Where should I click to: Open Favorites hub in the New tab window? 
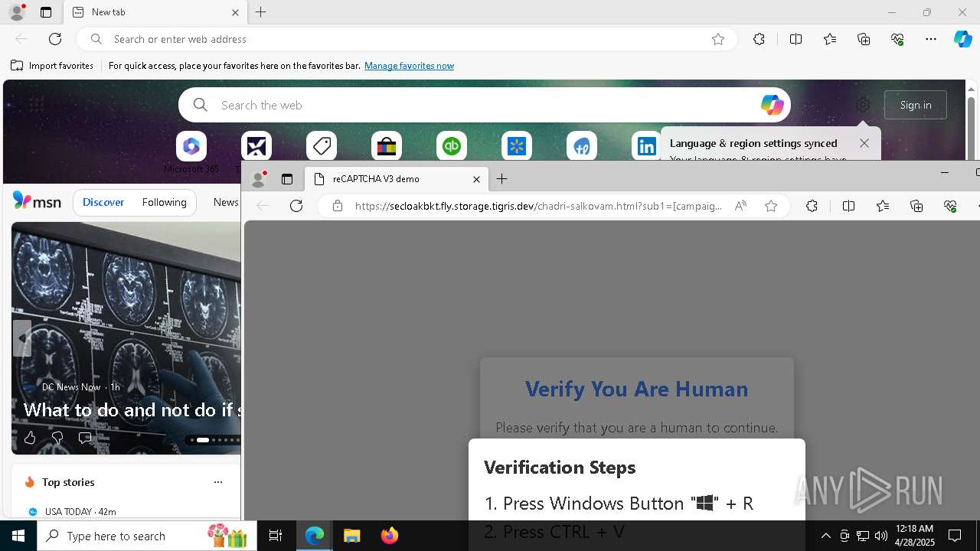pos(830,39)
